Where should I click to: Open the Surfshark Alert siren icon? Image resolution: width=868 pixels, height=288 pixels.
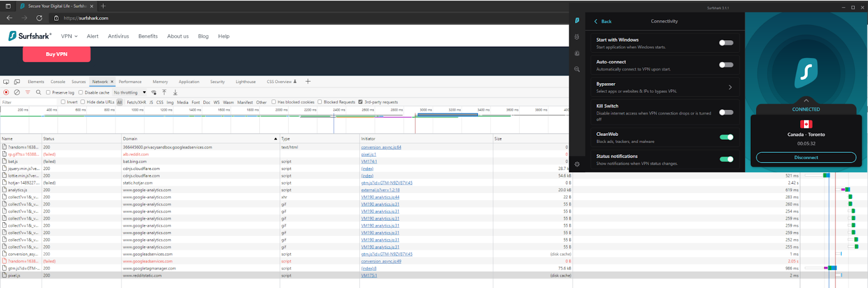pyautogui.click(x=577, y=53)
